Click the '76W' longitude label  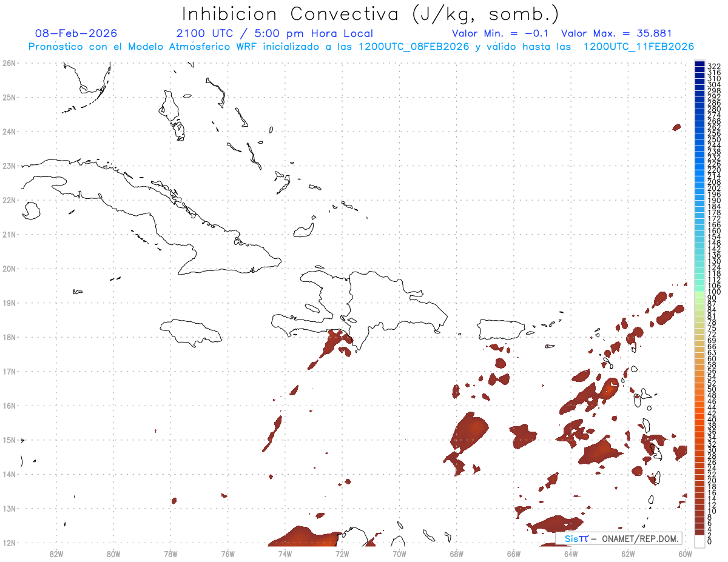tap(227, 554)
